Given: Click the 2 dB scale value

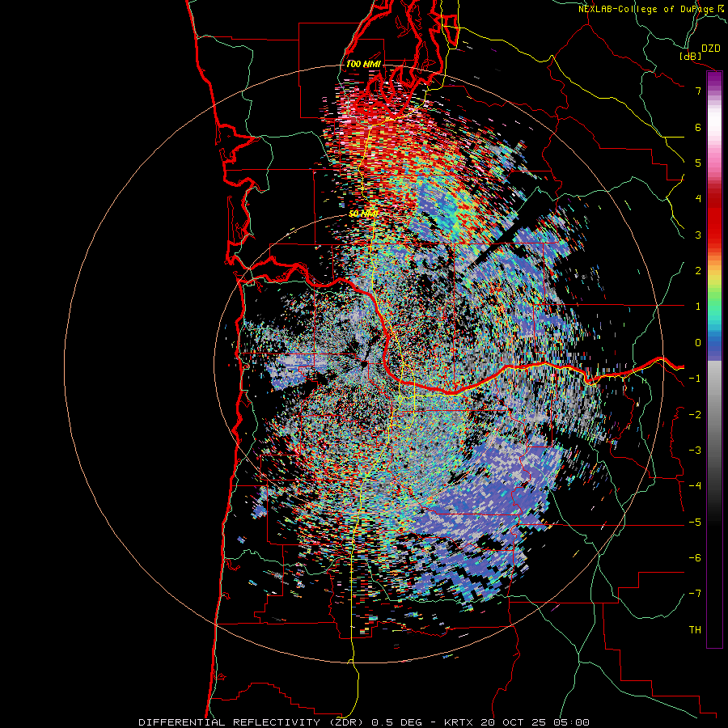Looking at the screenshot, I should (x=698, y=271).
